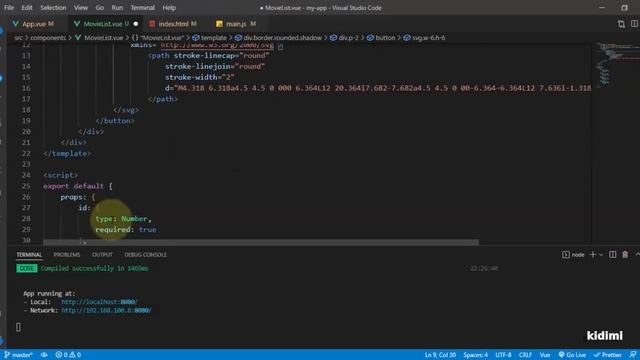Restore down the VS Code window
The width and height of the screenshot is (640, 360).
tap(624, 8)
